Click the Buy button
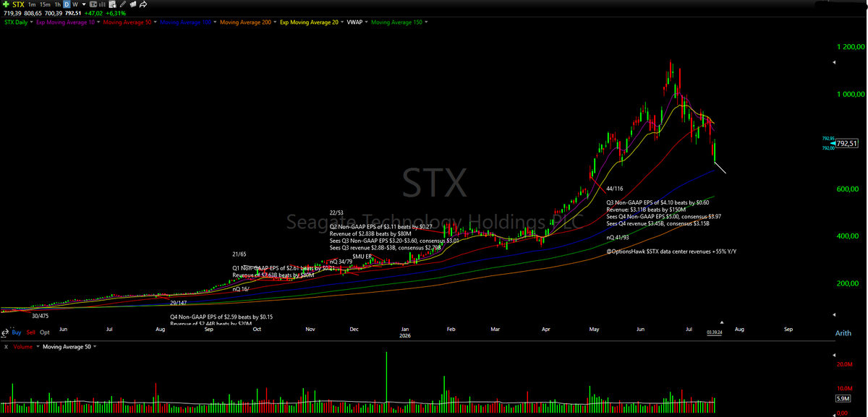 [17, 332]
